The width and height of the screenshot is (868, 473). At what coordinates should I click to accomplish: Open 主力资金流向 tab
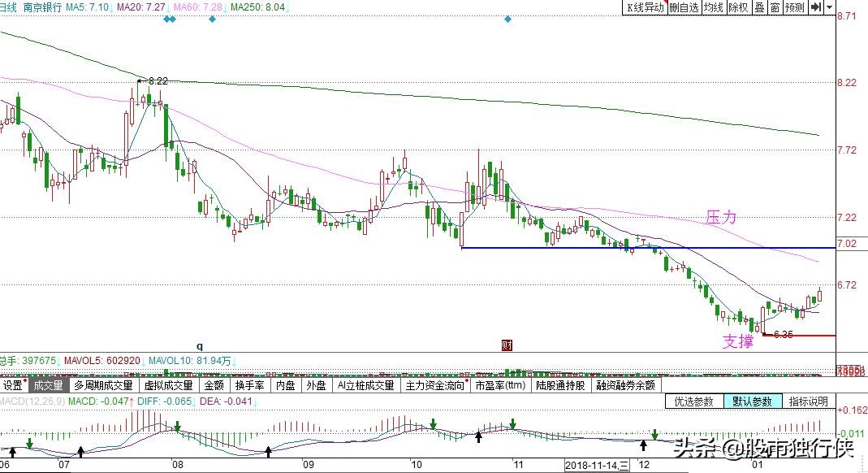[x=436, y=385]
